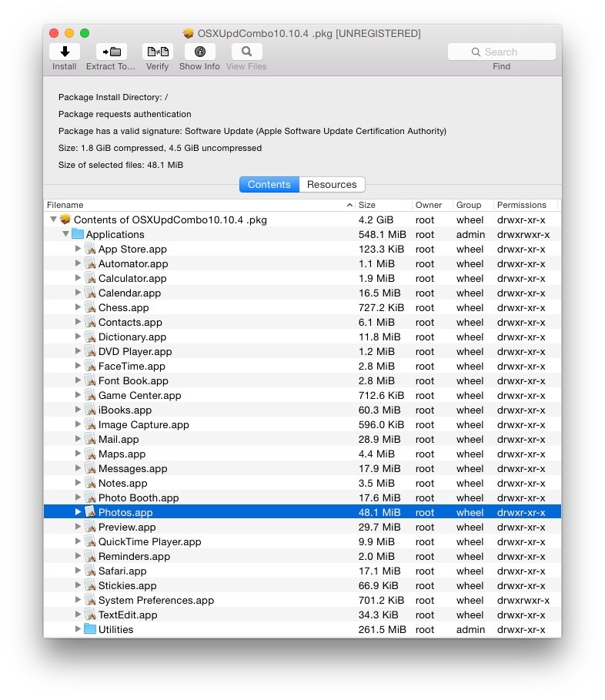
Task: Sort by the Size column header
Action: point(383,205)
